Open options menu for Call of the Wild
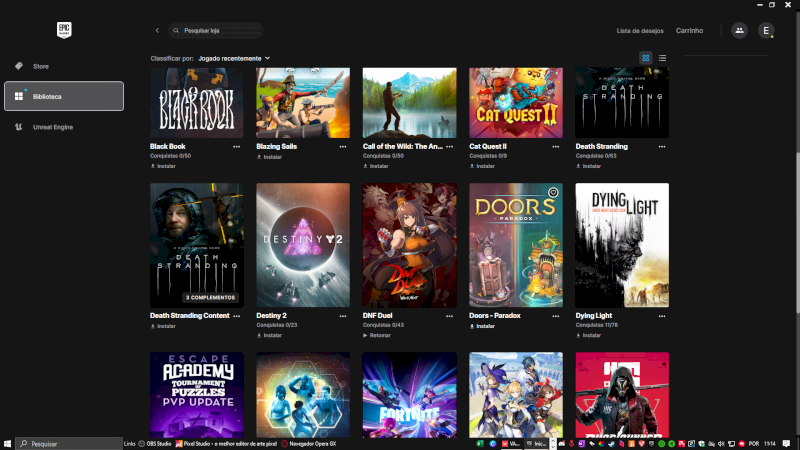The width and height of the screenshot is (800, 450). click(449, 147)
